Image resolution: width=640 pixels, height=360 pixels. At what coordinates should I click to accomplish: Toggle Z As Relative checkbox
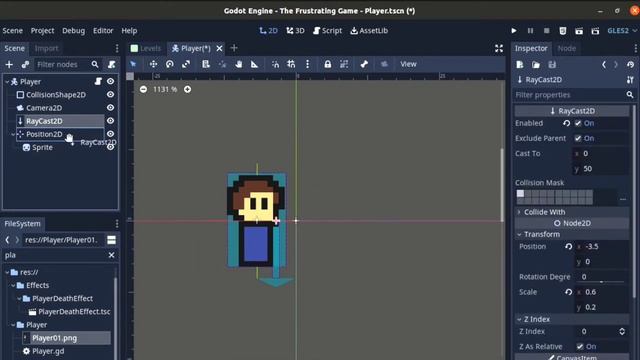pos(580,347)
